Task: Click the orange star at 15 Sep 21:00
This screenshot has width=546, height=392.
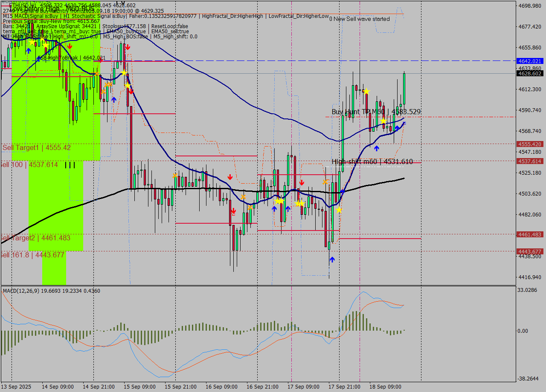Action: click(175, 176)
